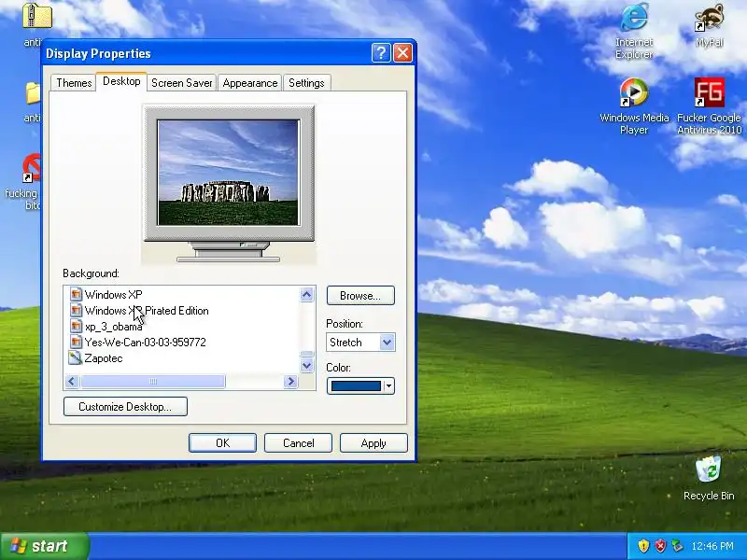This screenshot has height=560, width=747.
Task: Switch to the Appearance tab
Action: pyautogui.click(x=249, y=83)
